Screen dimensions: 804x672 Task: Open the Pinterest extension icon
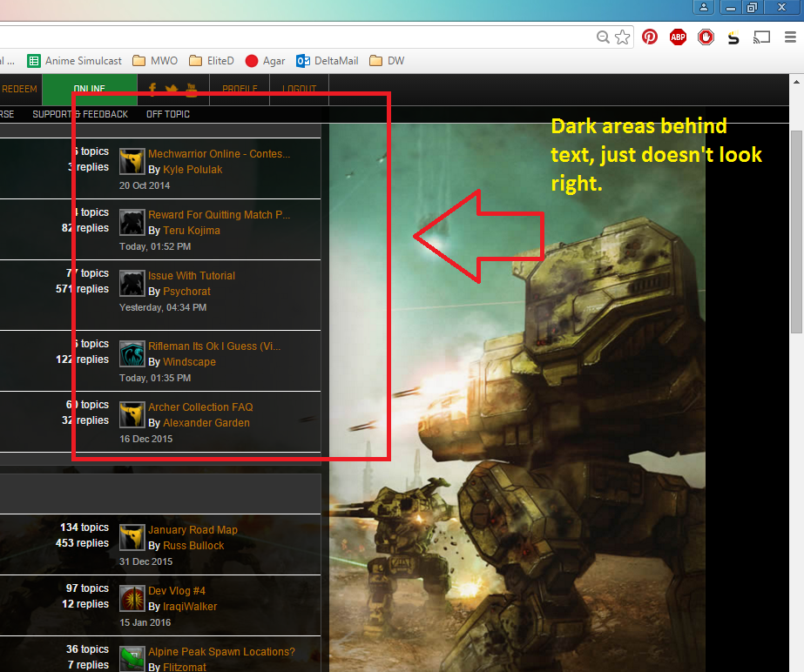click(650, 37)
